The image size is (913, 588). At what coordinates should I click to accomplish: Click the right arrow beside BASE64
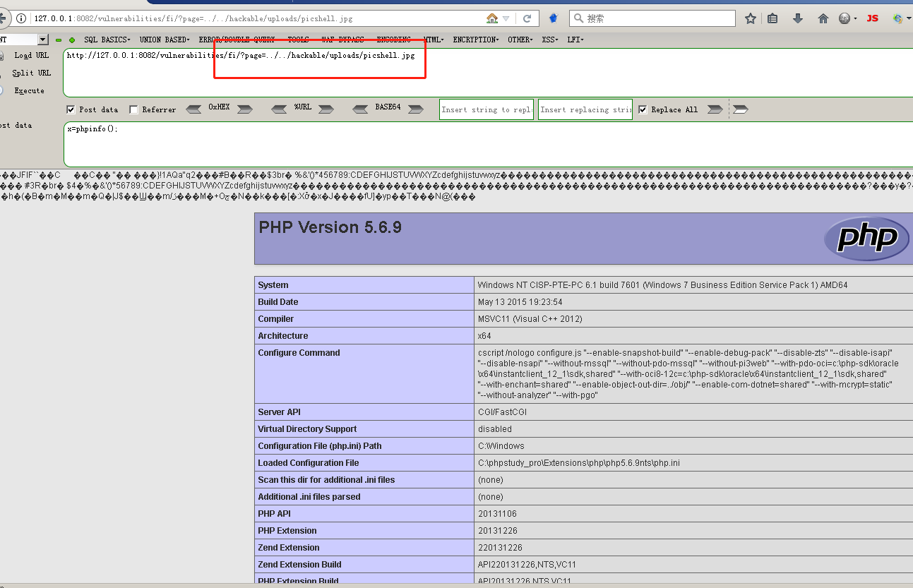coord(416,109)
